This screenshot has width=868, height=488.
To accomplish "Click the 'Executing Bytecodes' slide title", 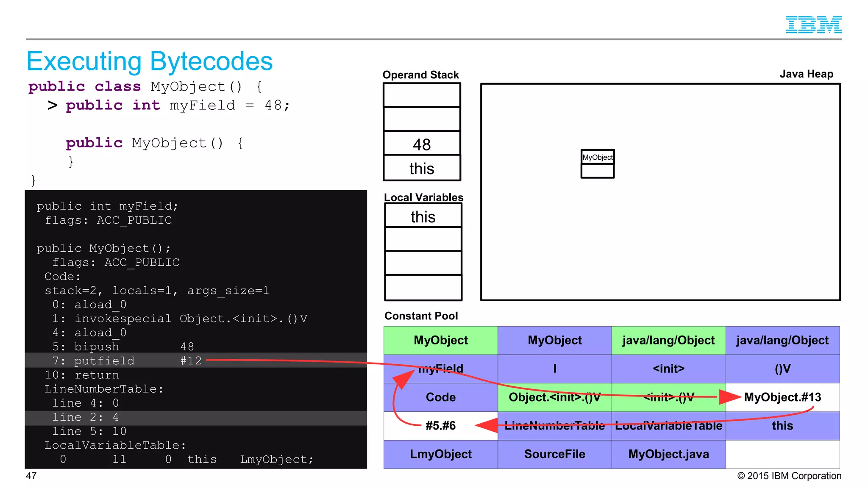I will [x=150, y=61].
